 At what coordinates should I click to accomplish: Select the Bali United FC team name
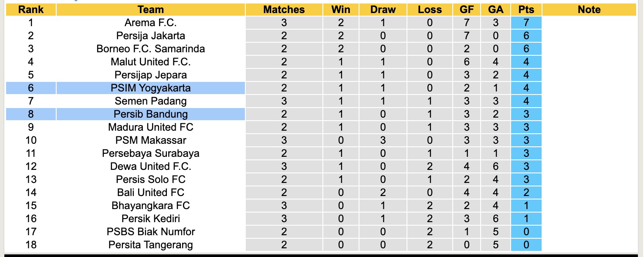150,193
